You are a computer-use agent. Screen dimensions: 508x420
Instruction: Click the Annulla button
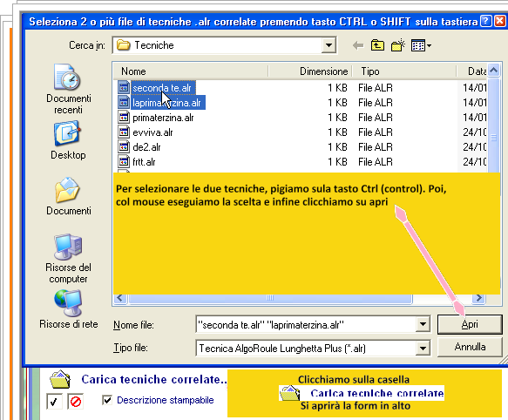click(470, 347)
